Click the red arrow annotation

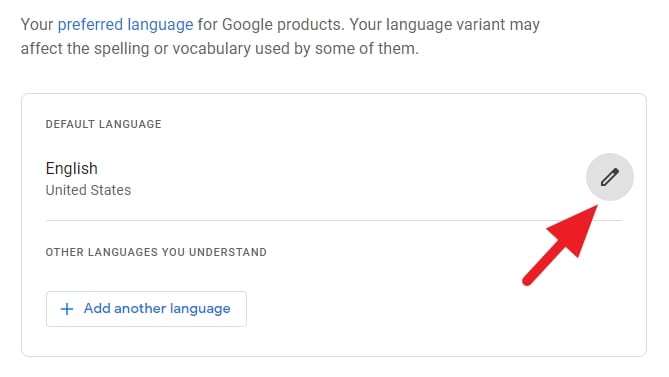point(560,245)
